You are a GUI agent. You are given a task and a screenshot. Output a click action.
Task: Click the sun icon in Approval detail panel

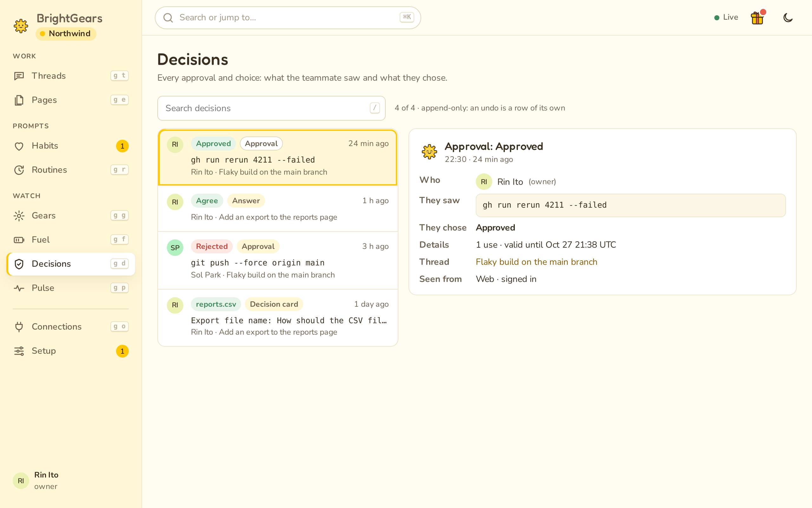[429, 152]
